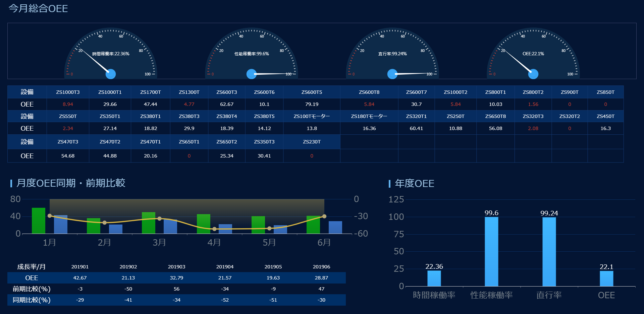This screenshot has width=644, height=314.
Task: Select equipment header ZS320T2
Action: [x=570, y=116]
